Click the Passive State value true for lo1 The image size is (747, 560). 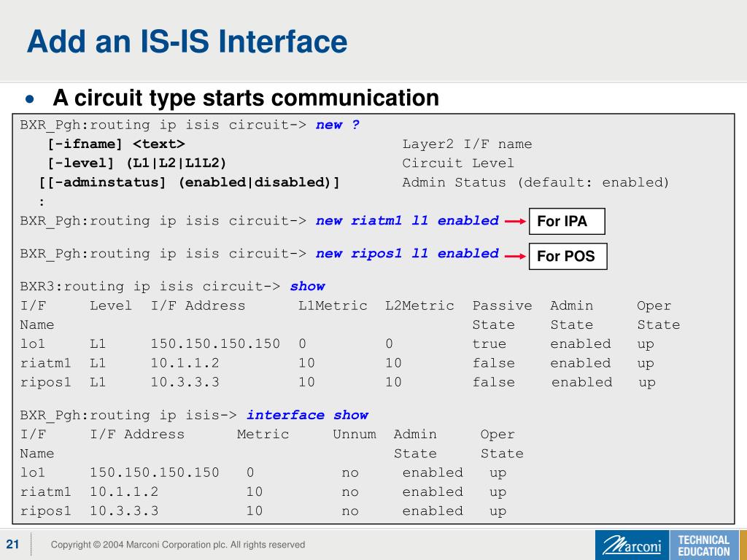[x=489, y=344]
